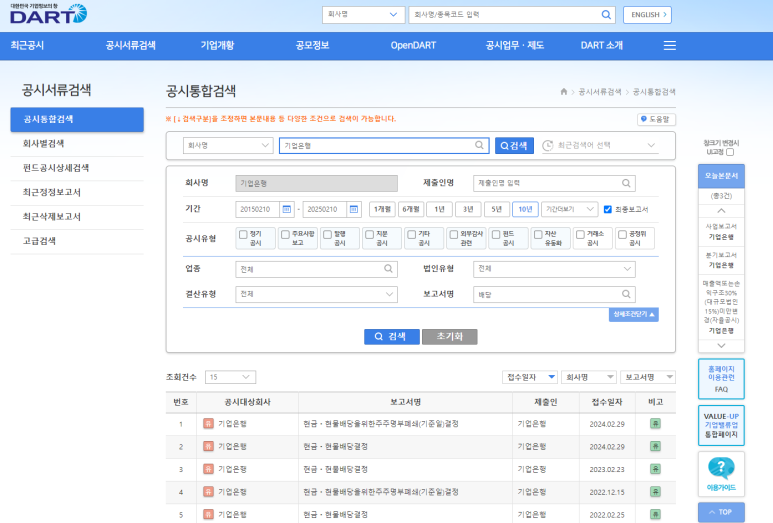Click magnifier icon in 제출인명 field

point(626,183)
